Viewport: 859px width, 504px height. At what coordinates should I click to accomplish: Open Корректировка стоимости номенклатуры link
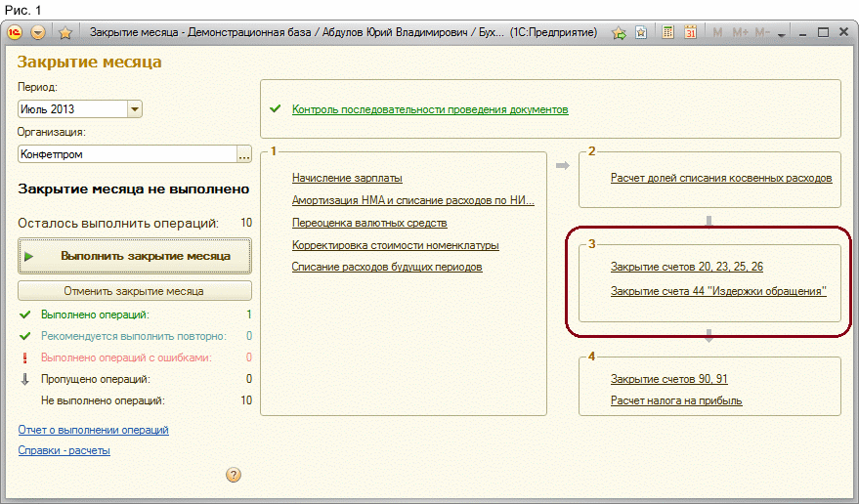396,245
